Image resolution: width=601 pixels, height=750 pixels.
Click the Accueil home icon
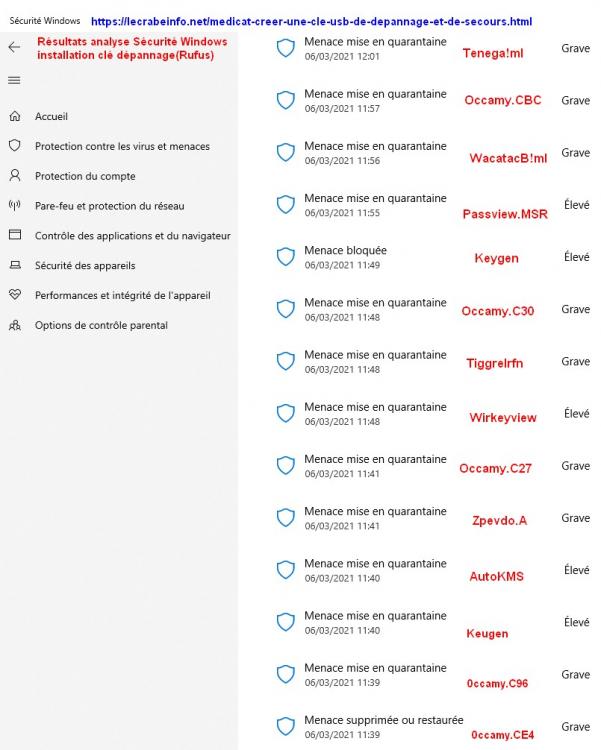14,117
